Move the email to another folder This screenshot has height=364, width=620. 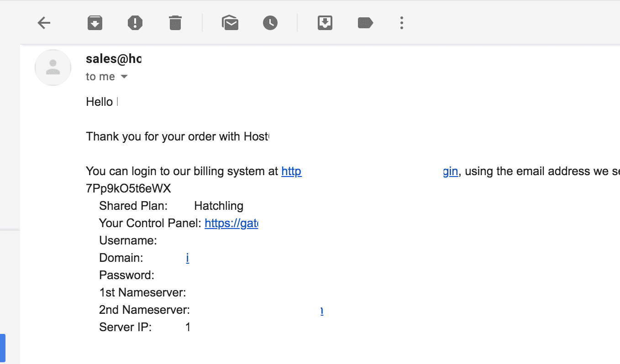[325, 22]
